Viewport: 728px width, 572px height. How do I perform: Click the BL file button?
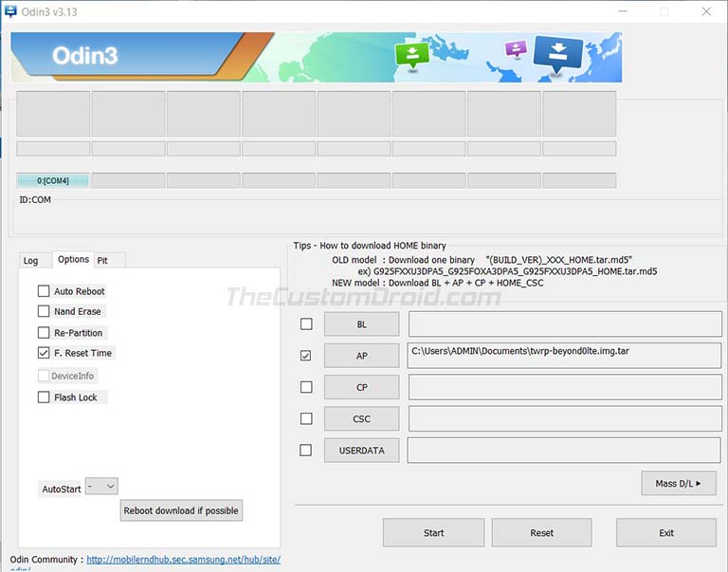click(362, 324)
